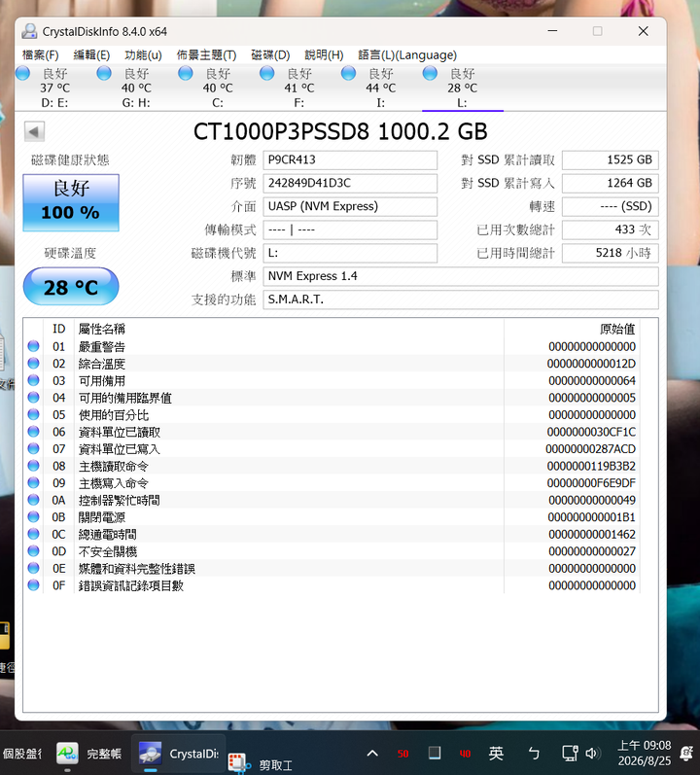Viewport: 700px width, 775px height.
Task: Click total reads value 1525 GB
Action: click(x=611, y=159)
